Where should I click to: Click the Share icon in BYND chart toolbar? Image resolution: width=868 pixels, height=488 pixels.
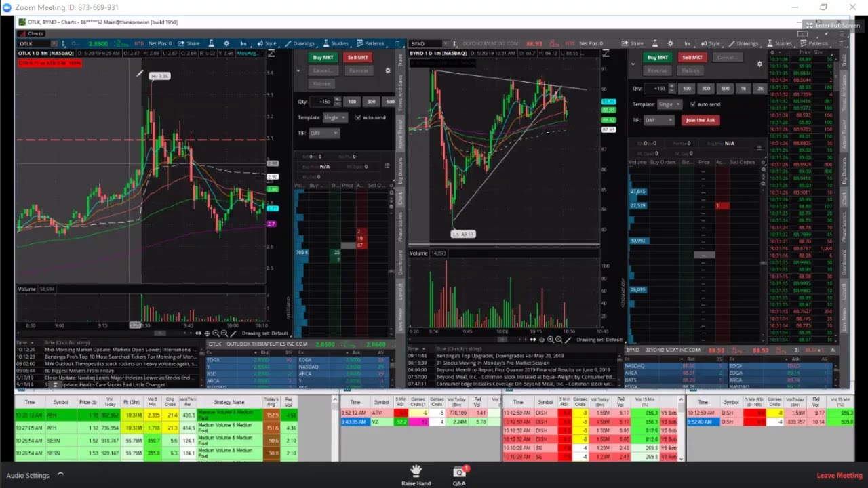click(633, 43)
